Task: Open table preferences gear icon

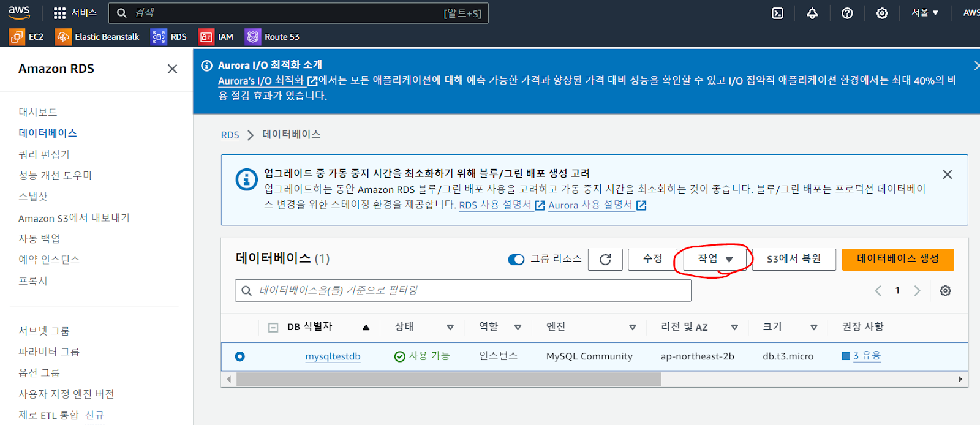Action: click(946, 291)
